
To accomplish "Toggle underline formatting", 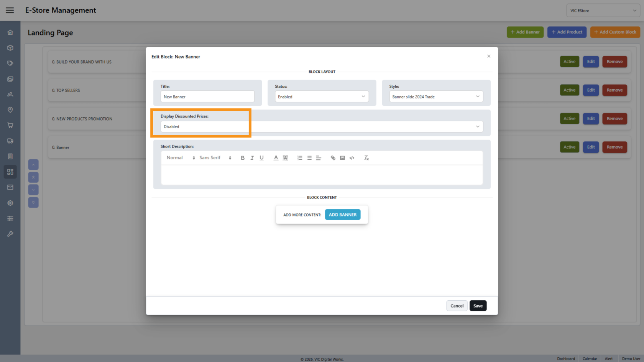I will [x=261, y=158].
